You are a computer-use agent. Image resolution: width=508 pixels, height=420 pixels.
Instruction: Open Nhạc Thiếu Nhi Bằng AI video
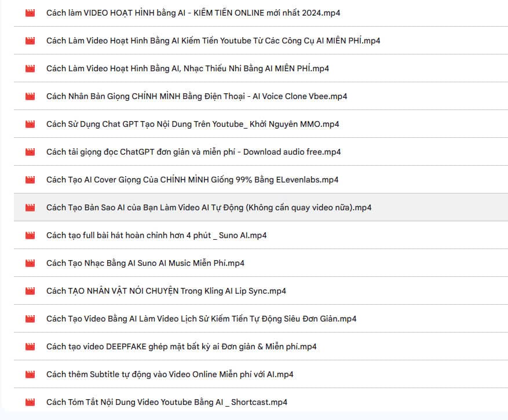188,69
